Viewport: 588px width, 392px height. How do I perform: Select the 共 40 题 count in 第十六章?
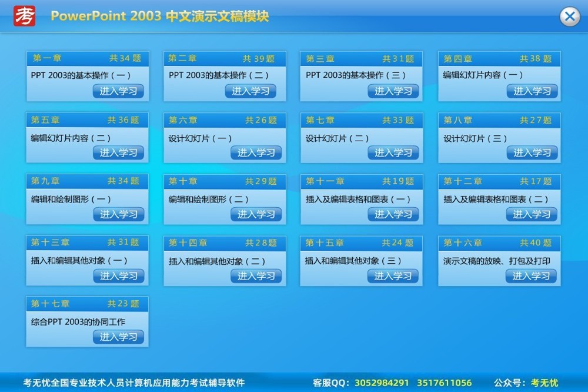[536, 243]
